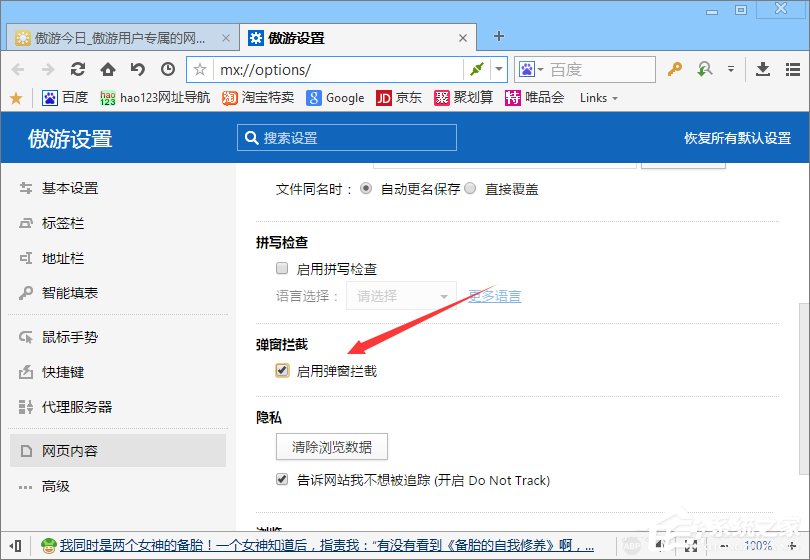This screenshot has width=810, height=560.
Task: Refresh the page with the reload icon
Action: tap(78, 69)
